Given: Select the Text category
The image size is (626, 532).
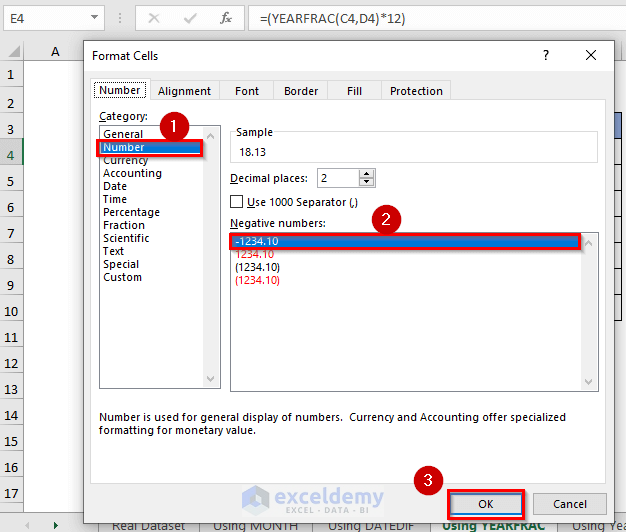Looking at the screenshot, I should coord(113,251).
